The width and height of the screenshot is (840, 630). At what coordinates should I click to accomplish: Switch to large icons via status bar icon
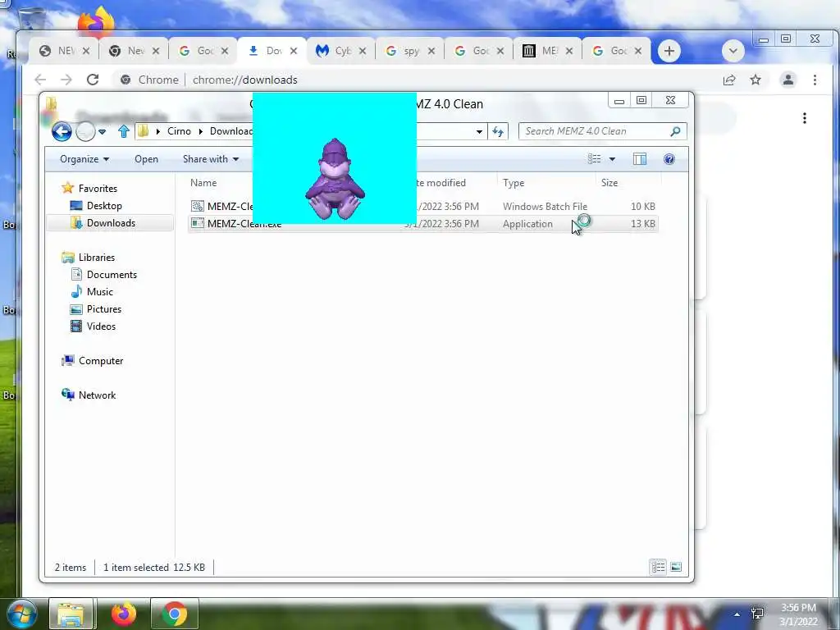click(x=676, y=567)
